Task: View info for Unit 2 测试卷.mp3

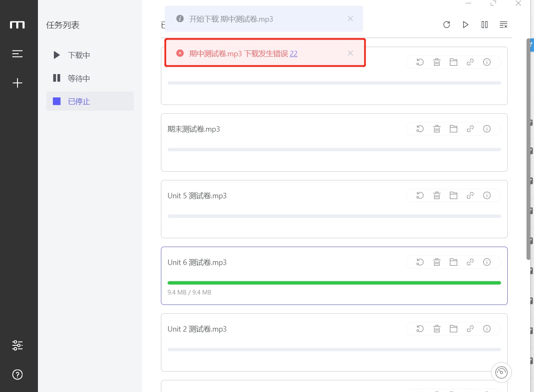Action: (487, 329)
